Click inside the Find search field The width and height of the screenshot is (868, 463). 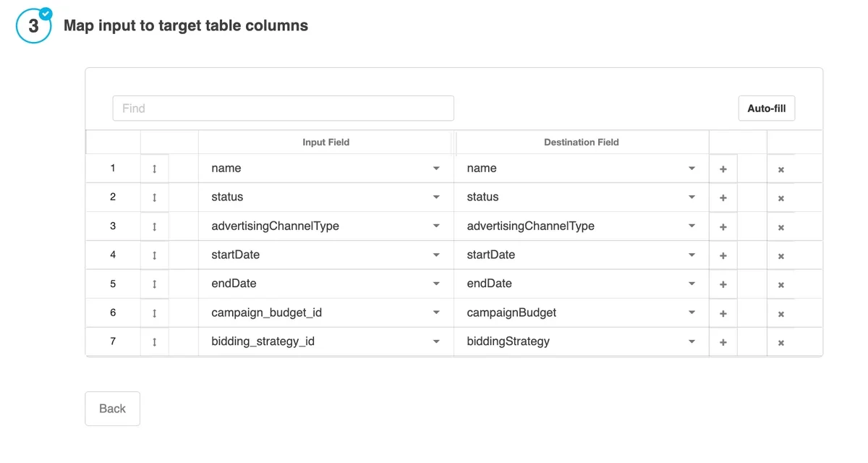[x=282, y=108]
